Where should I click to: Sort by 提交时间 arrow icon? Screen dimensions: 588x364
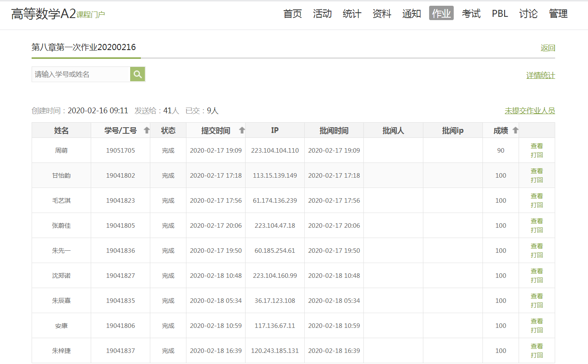coord(242,130)
